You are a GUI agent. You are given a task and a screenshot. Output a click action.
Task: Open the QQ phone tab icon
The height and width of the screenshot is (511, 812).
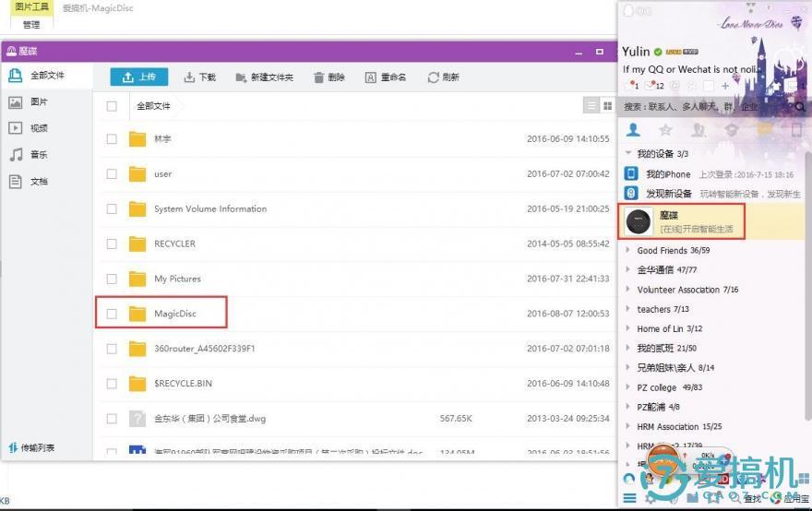797,129
